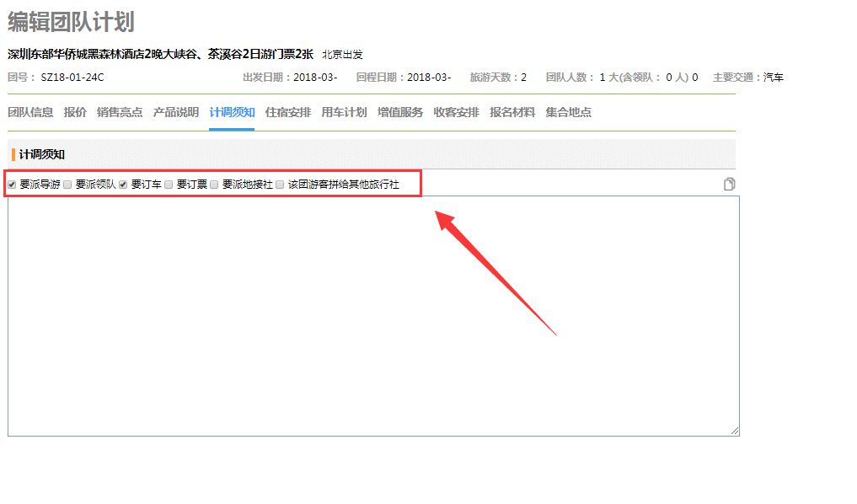Switch to the 报价 tab
This screenshot has height=504, width=857.
[75, 113]
